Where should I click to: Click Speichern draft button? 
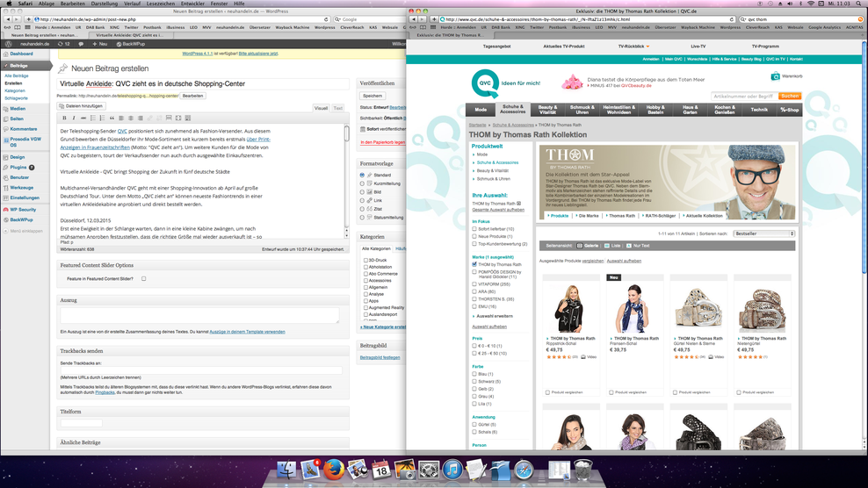click(373, 96)
